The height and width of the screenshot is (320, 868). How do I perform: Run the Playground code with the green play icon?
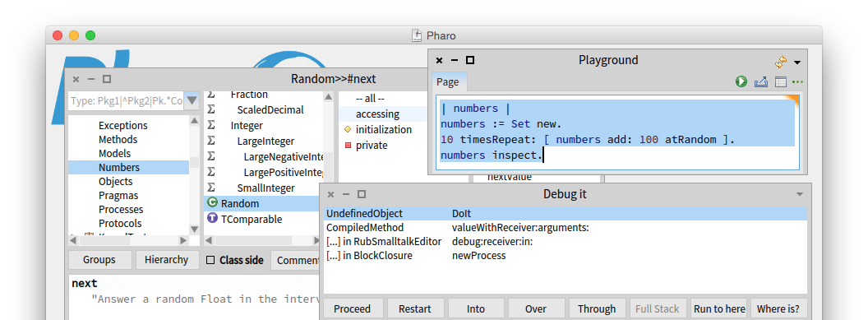point(741,82)
